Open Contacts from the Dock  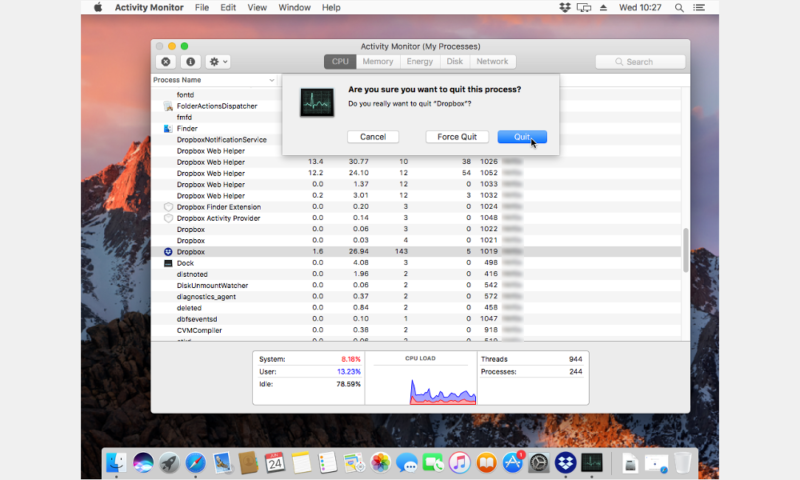point(248,463)
